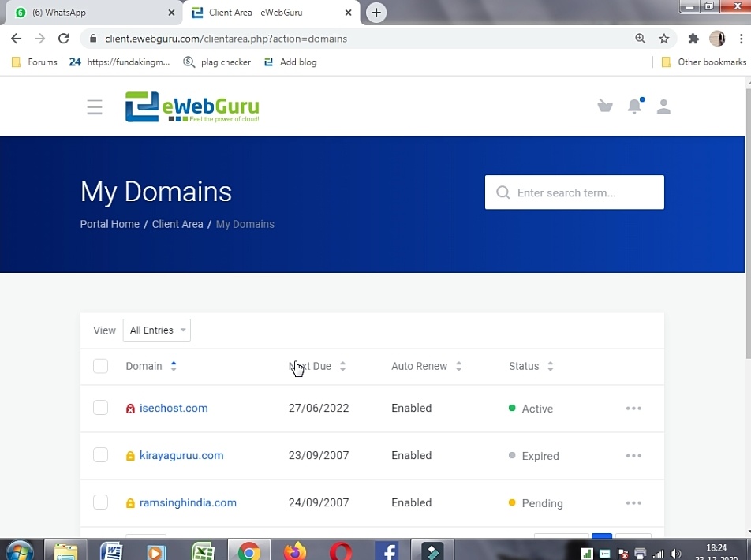The image size is (751, 560).
Task: Click the red lock icon beside isechost.com
Action: click(130, 409)
